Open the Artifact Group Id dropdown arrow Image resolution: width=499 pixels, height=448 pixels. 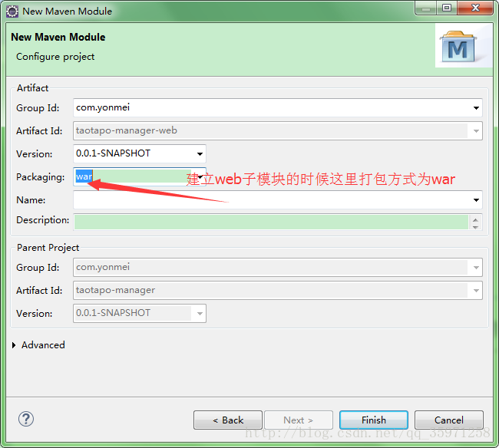coord(476,108)
